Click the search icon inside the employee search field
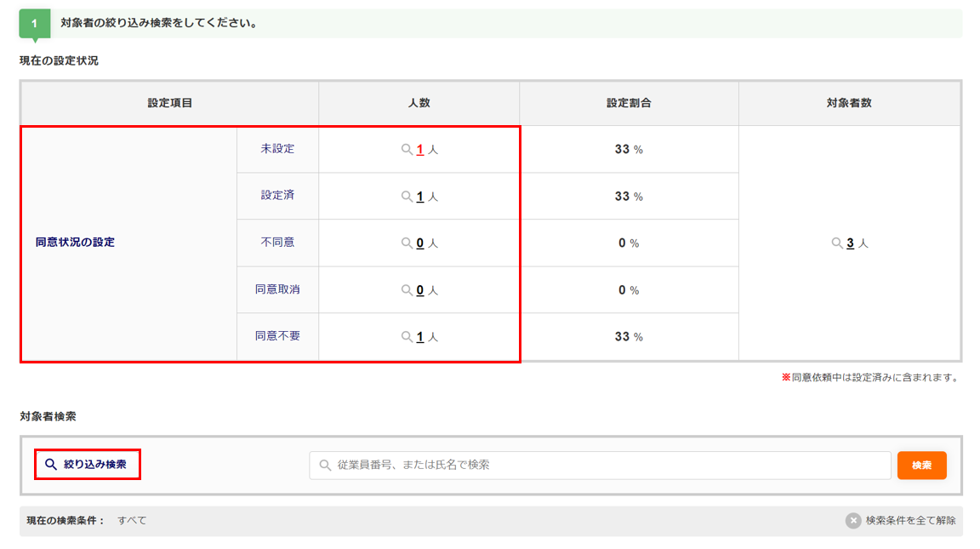980x549 pixels. 325,466
